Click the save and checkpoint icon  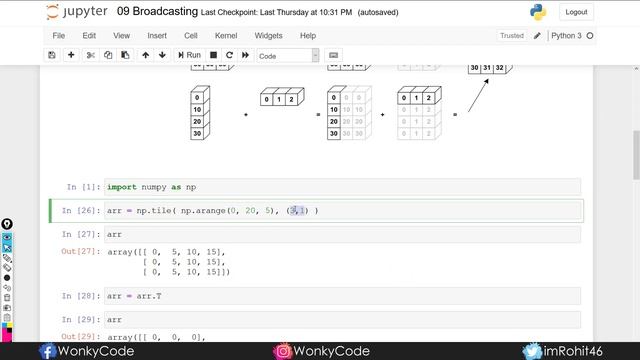pos(52,55)
